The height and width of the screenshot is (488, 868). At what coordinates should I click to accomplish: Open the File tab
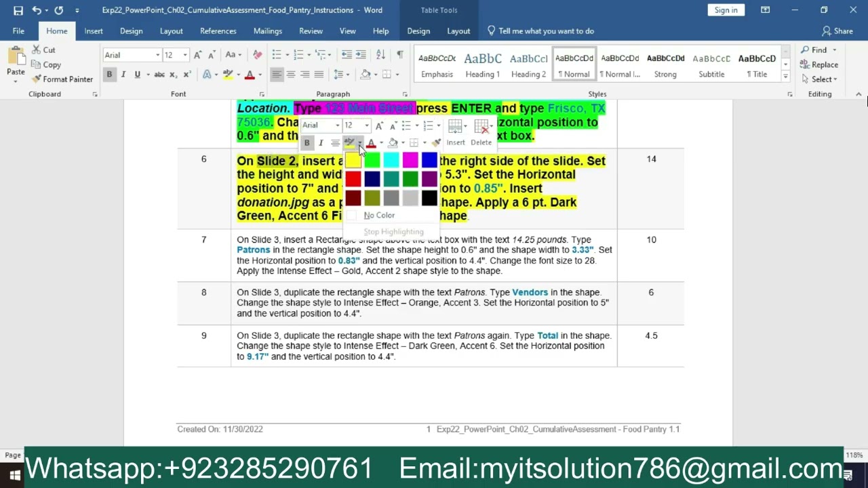point(18,31)
